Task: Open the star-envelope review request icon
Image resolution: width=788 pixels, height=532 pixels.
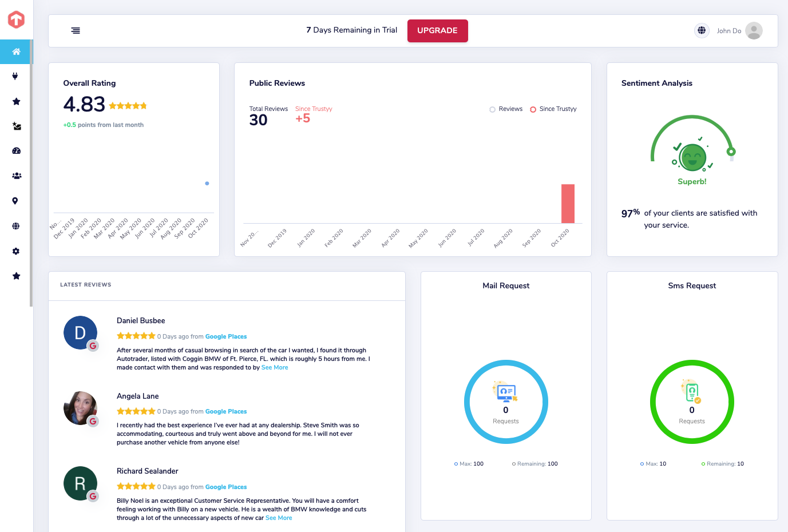Action: click(x=17, y=126)
